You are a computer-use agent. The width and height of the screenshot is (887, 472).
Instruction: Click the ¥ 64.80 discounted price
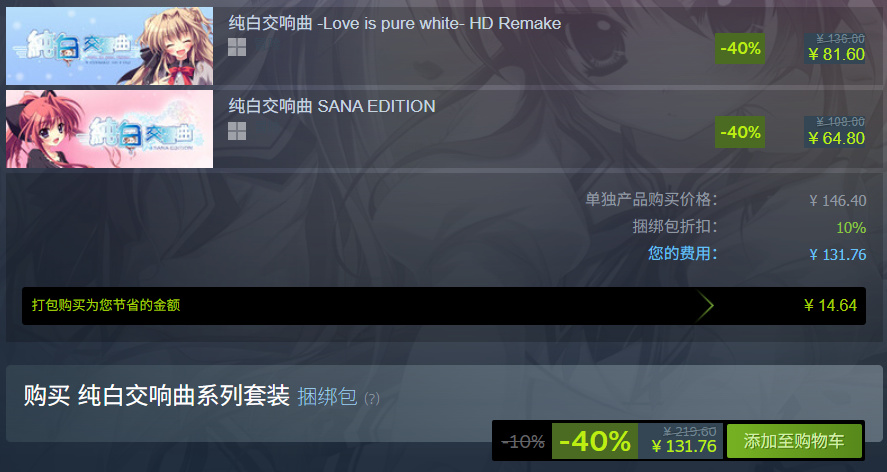(837, 138)
